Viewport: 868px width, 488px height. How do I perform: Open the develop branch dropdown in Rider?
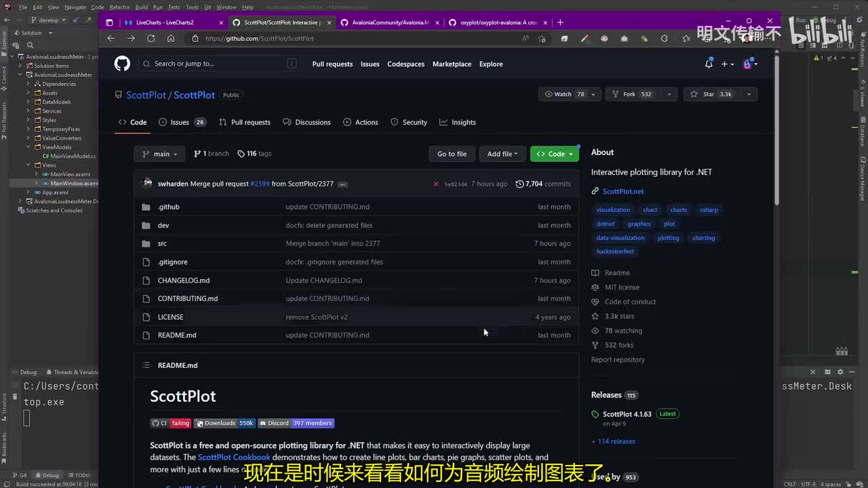coord(49,20)
